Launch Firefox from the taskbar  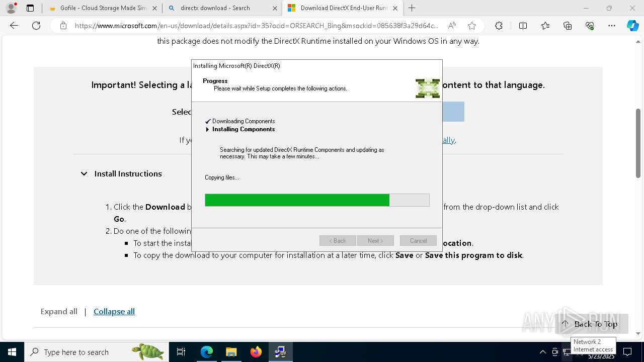(256, 352)
